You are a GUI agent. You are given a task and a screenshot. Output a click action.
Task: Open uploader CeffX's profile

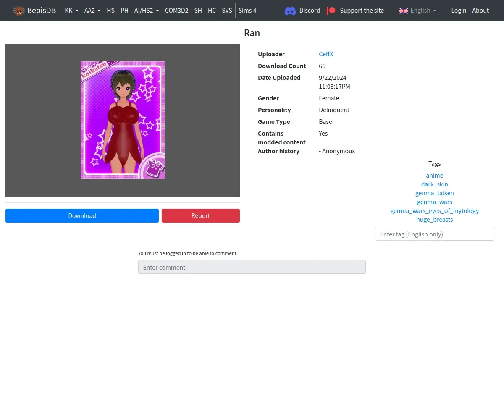click(x=326, y=54)
